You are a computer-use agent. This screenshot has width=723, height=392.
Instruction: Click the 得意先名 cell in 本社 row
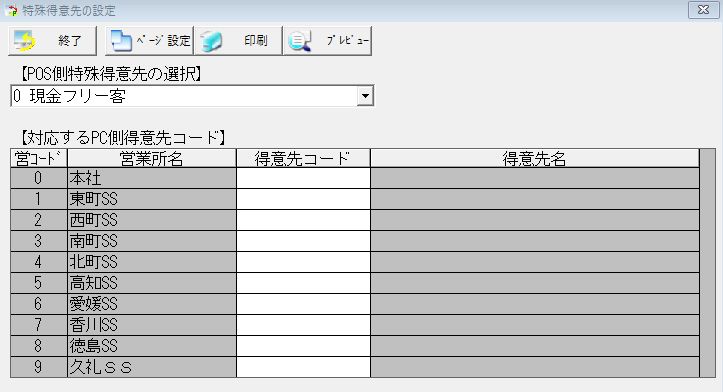(x=535, y=178)
